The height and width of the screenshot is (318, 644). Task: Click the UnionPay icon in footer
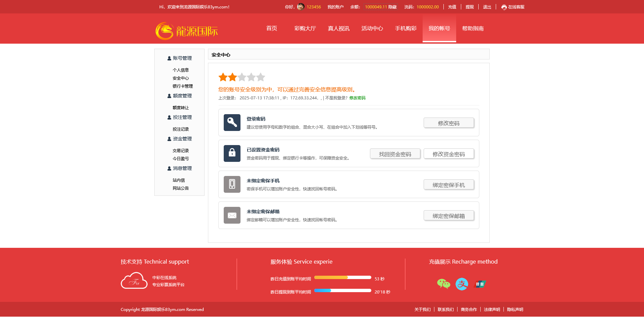coord(480,284)
